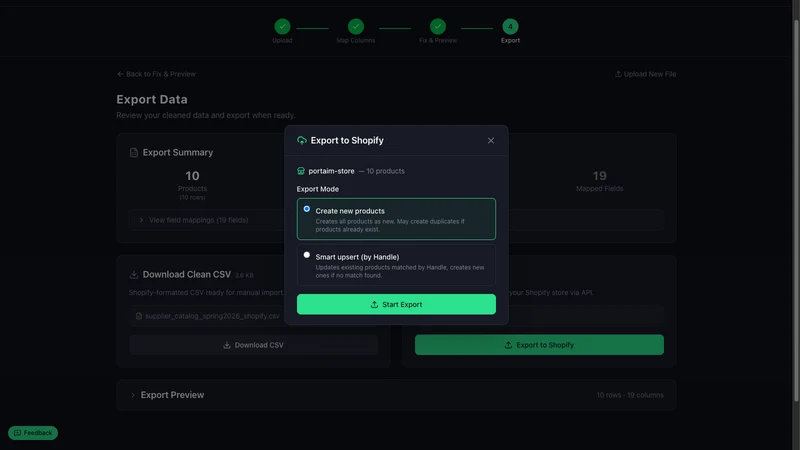Screen dimensions: 800x450
Task: Open the Feedback button
Action: (x=33, y=433)
